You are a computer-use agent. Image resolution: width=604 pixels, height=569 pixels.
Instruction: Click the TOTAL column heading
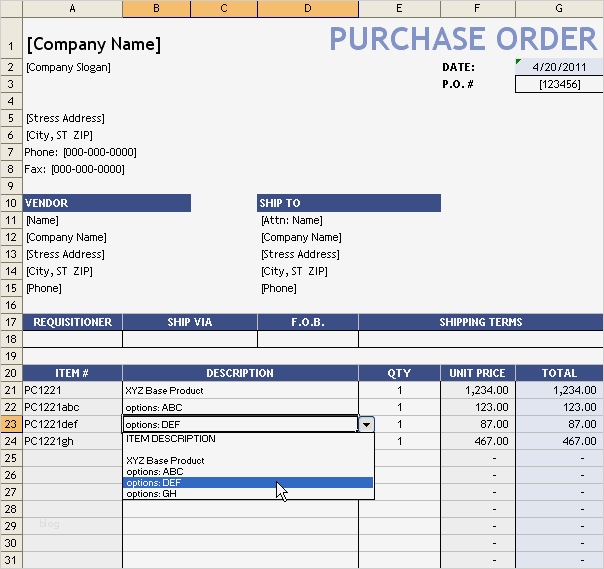pos(559,373)
